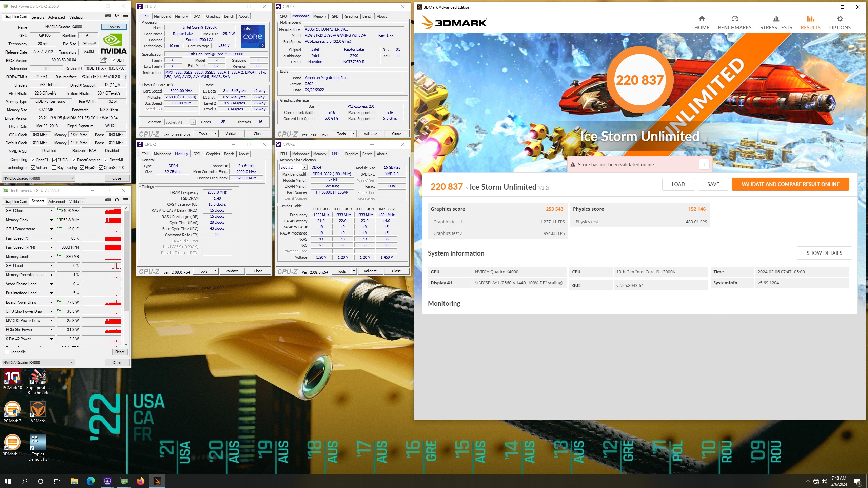Open Microsoft Edge from the taskbar
The image size is (868, 488).
coord(91,481)
